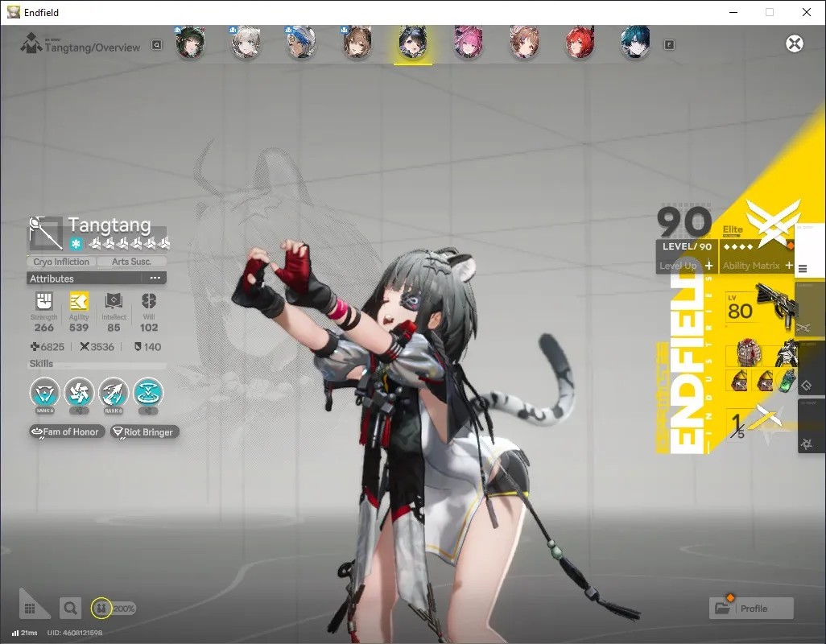The height and width of the screenshot is (644, 826).
Task: Click the 21ms network latency indicator
Action: coord(24,633)
